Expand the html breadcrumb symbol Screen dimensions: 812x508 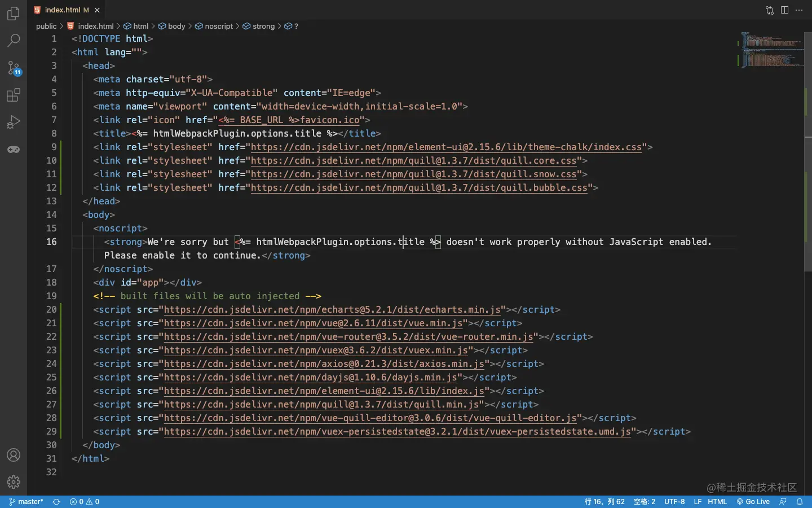[x=136, y=26]
